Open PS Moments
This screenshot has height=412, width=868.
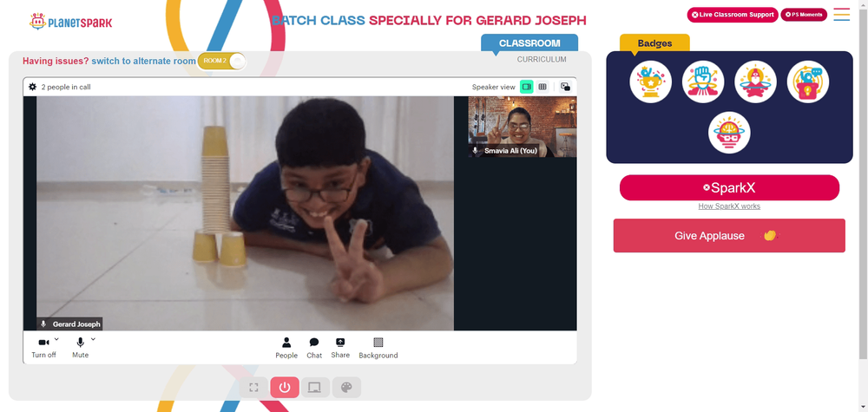804,15
